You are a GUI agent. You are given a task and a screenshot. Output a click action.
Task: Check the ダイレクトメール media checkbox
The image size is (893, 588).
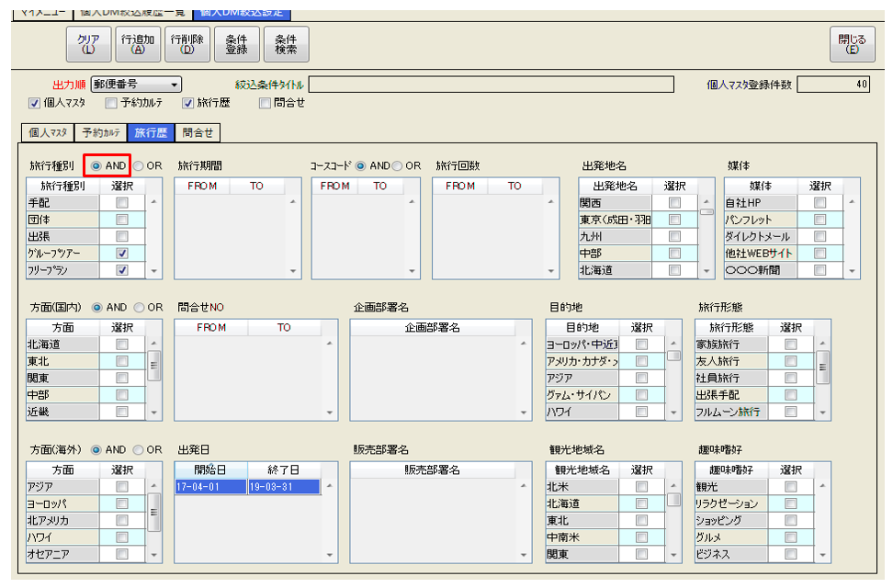[x=820, y=236]
